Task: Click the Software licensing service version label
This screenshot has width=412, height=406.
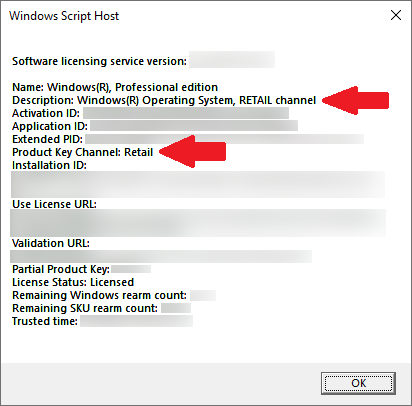Action: 99,61
